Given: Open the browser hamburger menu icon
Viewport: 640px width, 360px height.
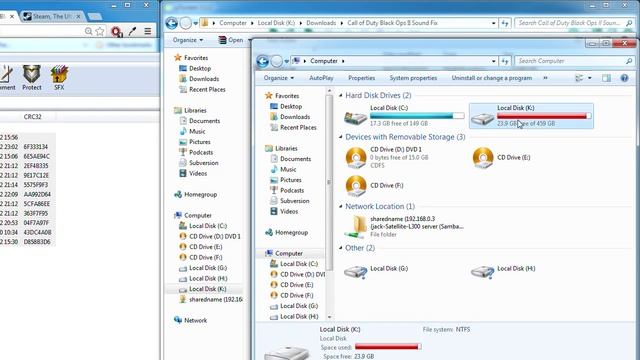Looking at the screenshot, I should coord(148,31).
